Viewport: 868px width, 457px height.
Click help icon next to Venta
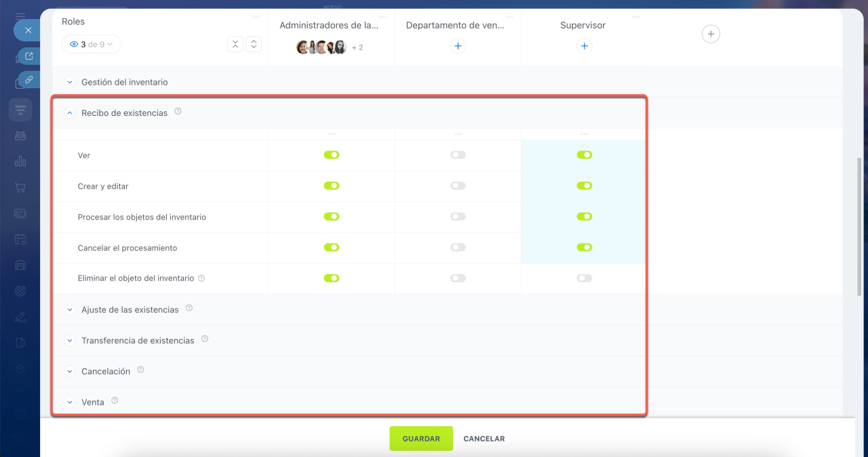pos(115,401)
